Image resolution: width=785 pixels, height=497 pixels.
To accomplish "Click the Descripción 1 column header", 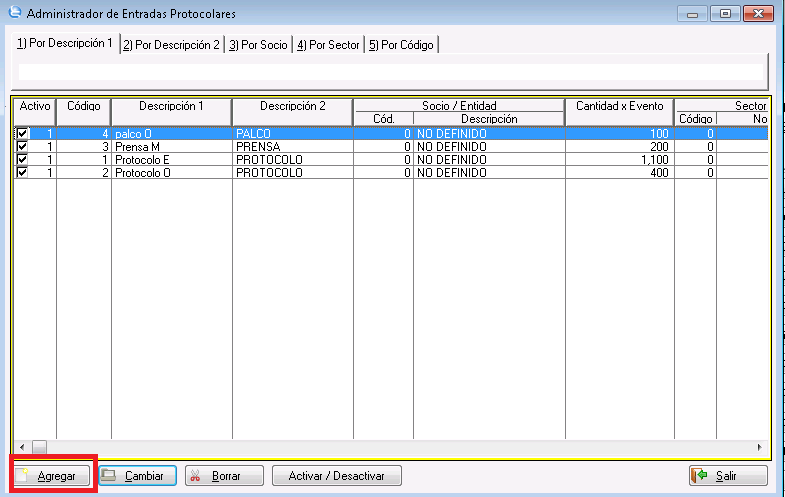I will pos(171,106).
